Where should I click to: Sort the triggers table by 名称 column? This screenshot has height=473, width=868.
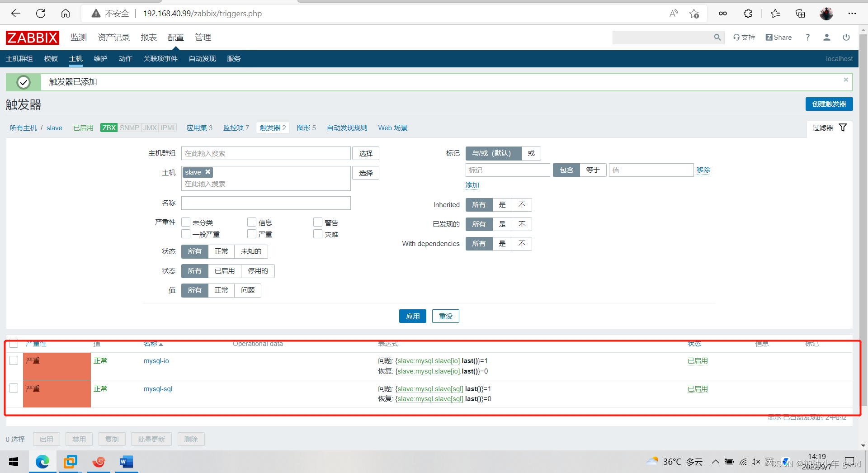tap(153, 344)
